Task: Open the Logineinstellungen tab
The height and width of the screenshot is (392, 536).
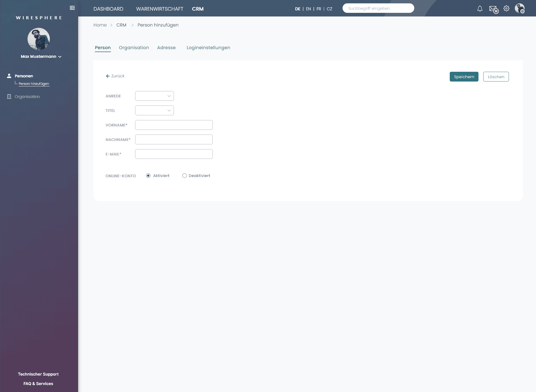Action: (x=208, y=48)
